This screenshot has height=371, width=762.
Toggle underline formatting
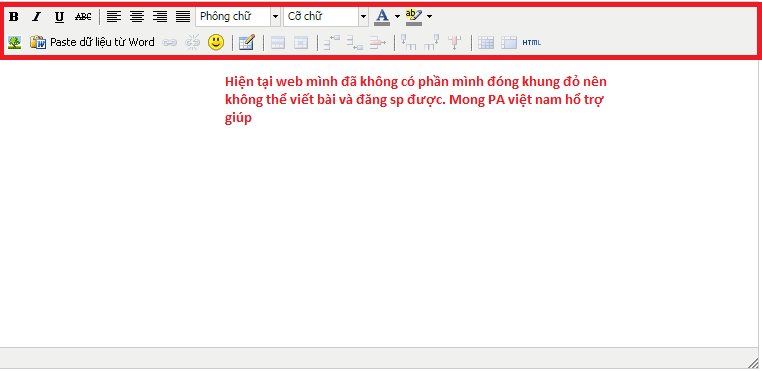tap(59, 17)
